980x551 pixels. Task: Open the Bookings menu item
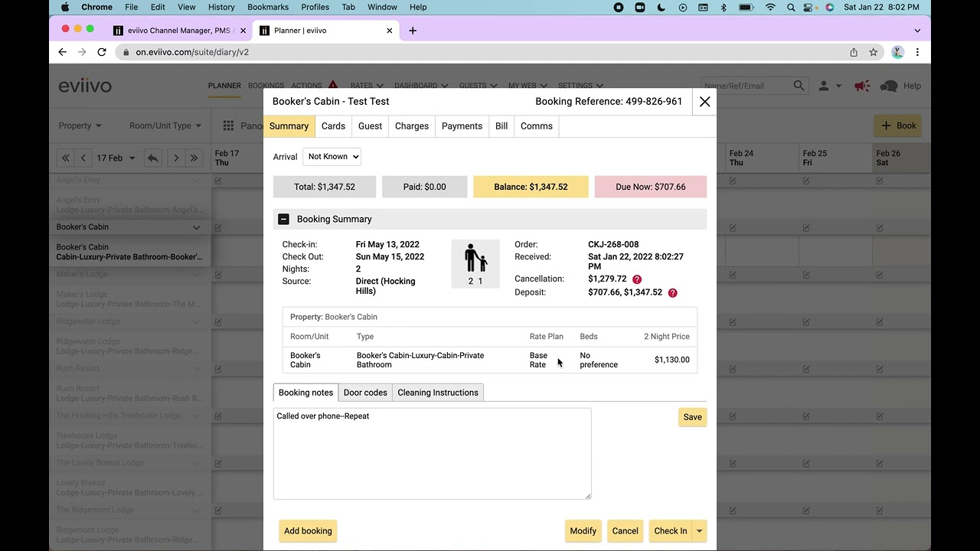pos(266,86)
